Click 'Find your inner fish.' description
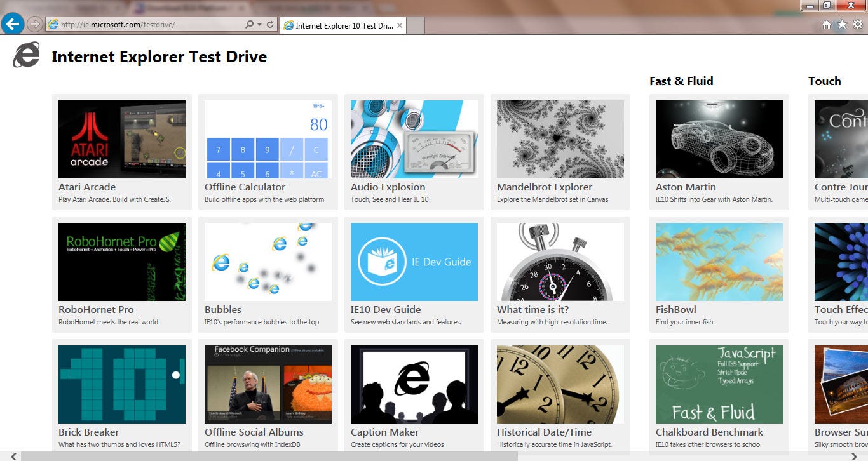Image resolution: width=868 pixels, height=461 pixels. click(685, 322)
